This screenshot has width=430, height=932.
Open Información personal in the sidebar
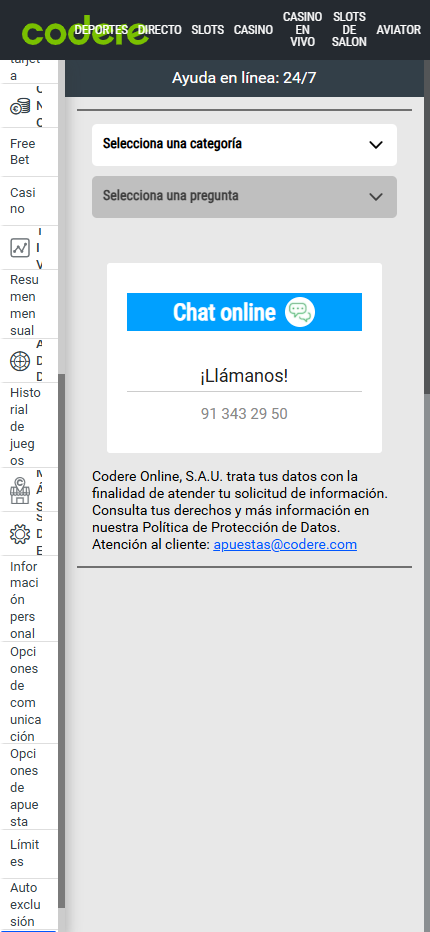pyautogui.click(x=29, y=600)
